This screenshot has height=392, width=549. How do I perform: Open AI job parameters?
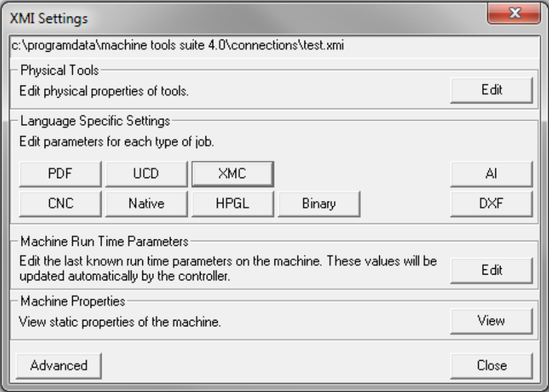(491, 173)
